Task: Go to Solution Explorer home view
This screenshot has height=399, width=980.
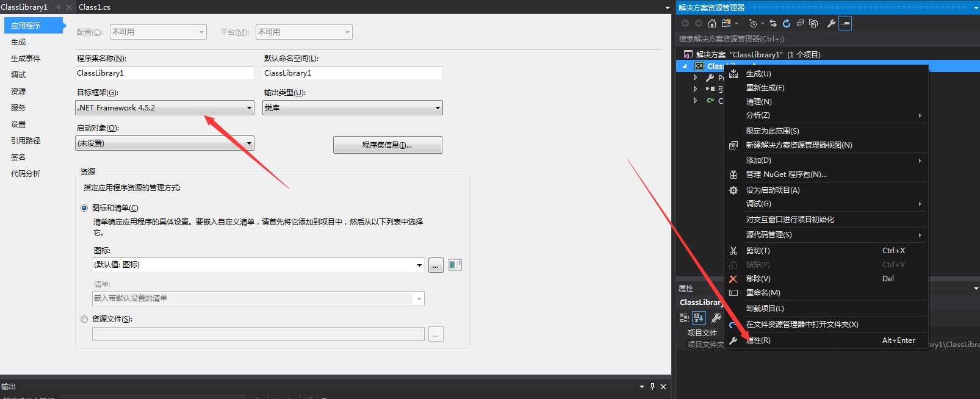Action: tap(712, 23)
